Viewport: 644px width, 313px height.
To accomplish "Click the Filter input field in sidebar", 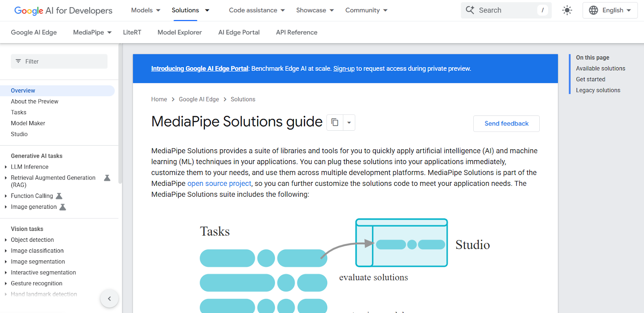I will coord(59,62).
